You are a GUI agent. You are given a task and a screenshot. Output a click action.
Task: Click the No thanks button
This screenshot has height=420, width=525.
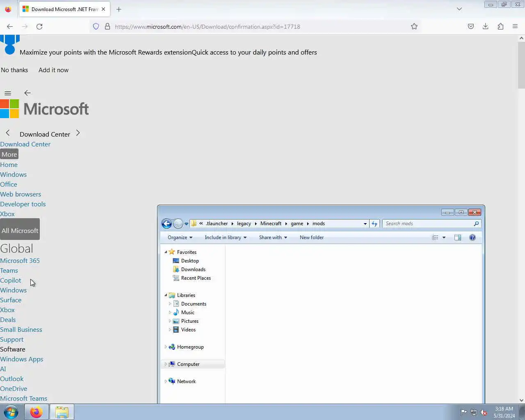(14, 70)
